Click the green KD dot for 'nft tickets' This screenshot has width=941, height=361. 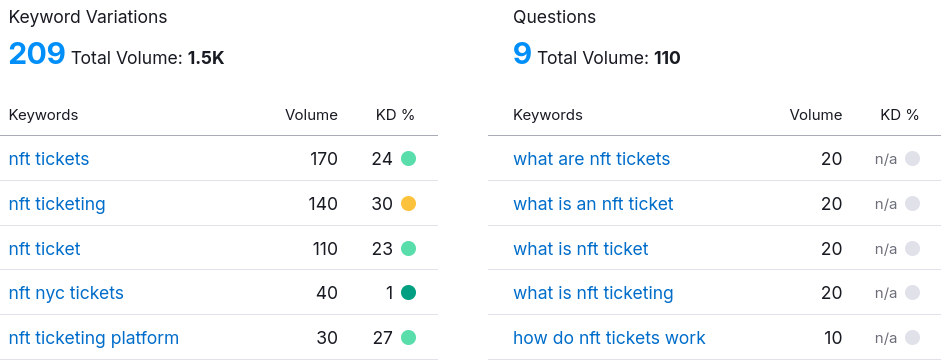(408, 159)
